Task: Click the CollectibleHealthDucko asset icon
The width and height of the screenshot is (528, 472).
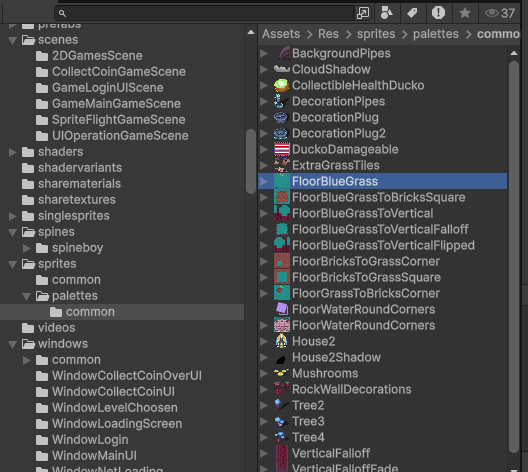Action: (x=282, y=85)
